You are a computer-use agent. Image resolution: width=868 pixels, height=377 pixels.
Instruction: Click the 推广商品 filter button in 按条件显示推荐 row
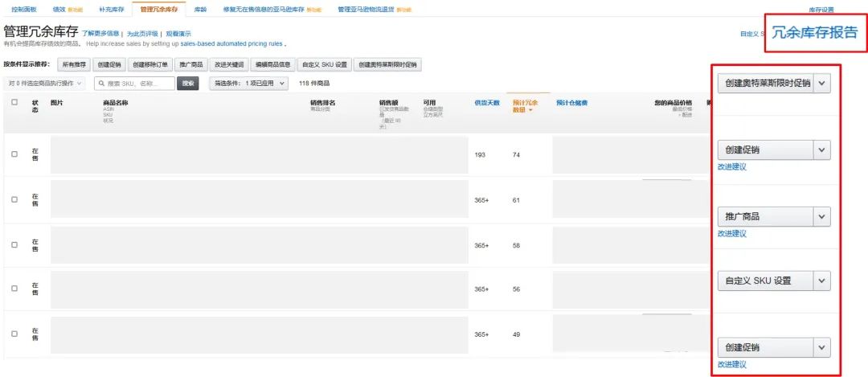[x=191, y=65]
